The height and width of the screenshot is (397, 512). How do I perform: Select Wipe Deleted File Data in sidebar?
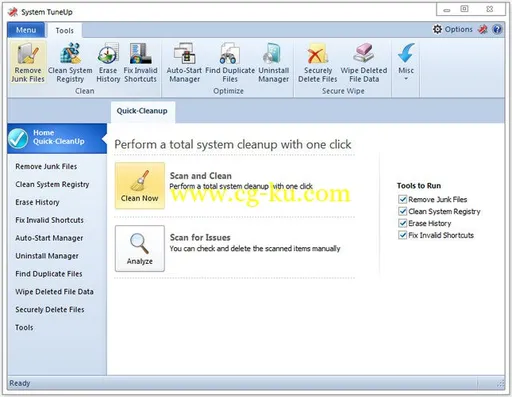click(54, 292)
